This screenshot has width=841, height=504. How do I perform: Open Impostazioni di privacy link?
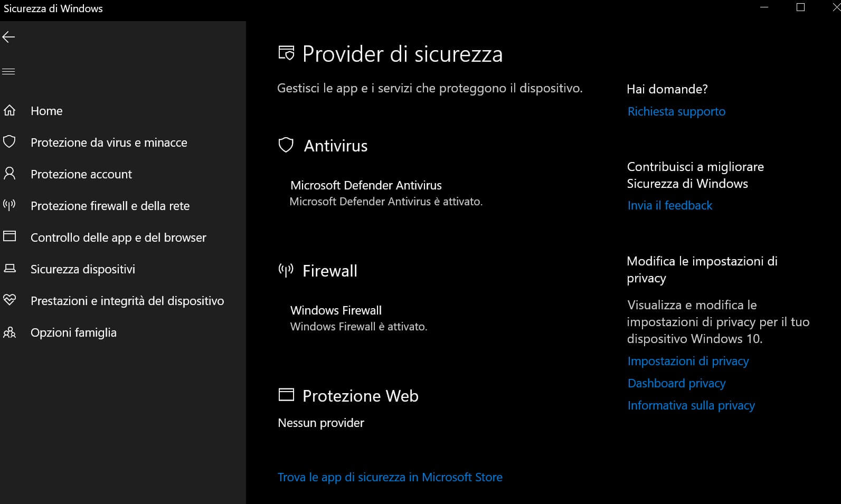click(x=688, y=361)
